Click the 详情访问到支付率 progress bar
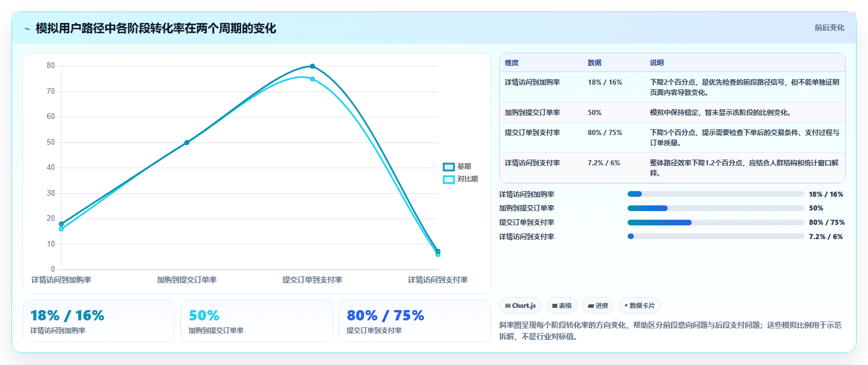This screenshot has height=365, width=868. click(716, 236)
